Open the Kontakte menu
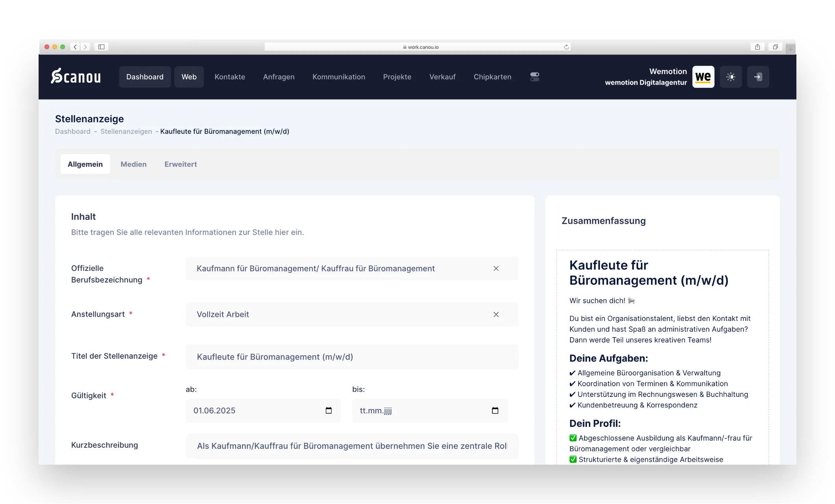The image size is (835, 504). [230, 77]
